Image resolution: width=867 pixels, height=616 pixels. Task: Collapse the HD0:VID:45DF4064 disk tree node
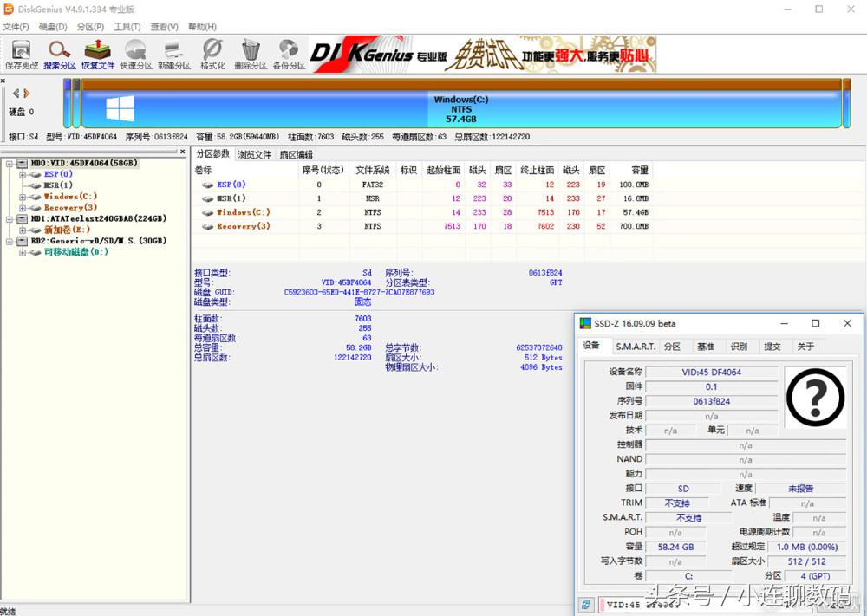click(x=10, y=163)
